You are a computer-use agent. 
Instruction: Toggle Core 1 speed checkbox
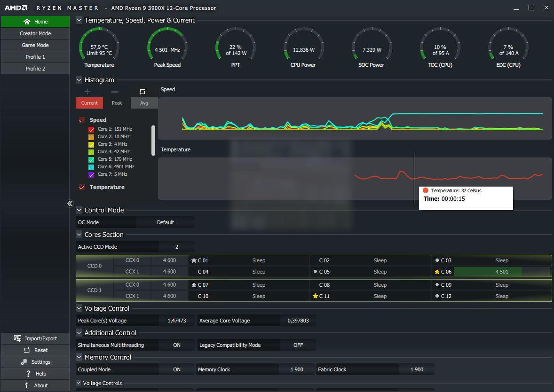pos(91,129)
